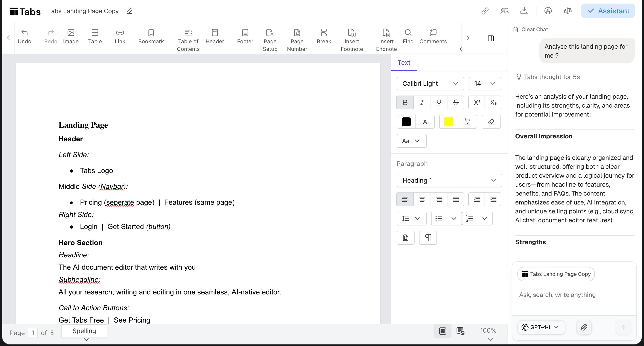Click the copy link icon in header

click(485, 11)
